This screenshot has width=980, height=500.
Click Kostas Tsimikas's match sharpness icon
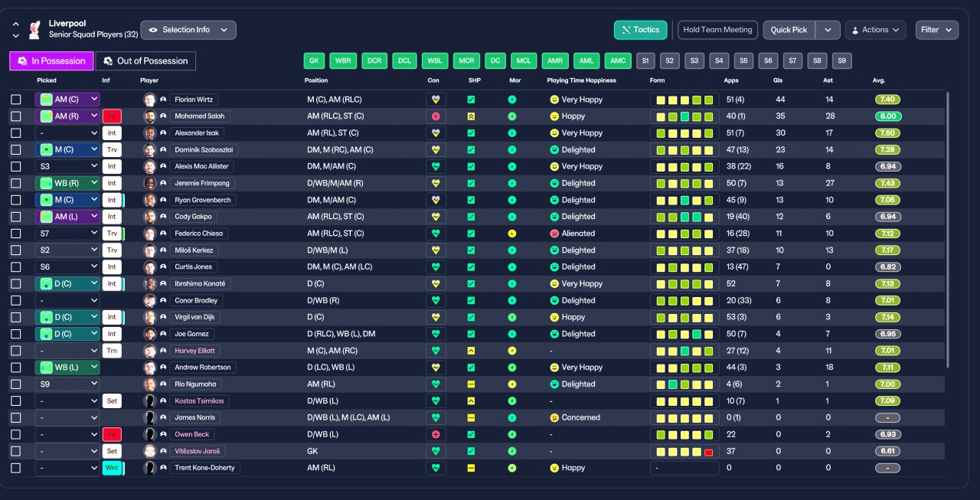(472, 400)
